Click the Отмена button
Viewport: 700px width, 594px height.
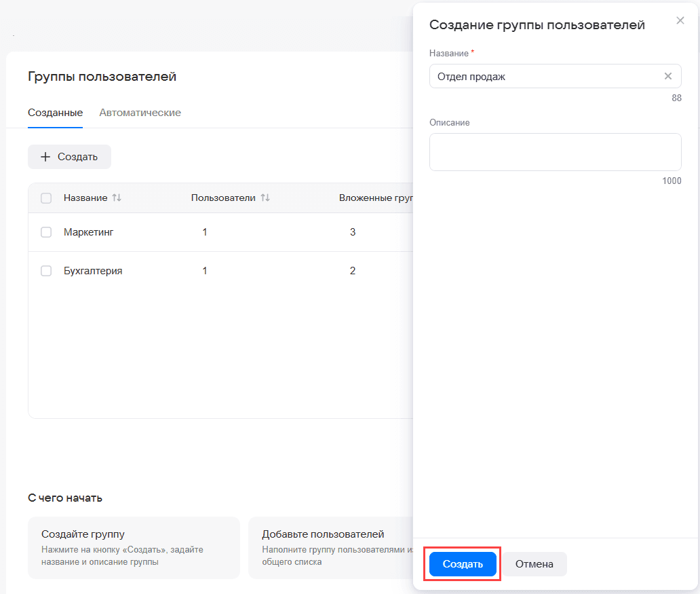[534, 564]
